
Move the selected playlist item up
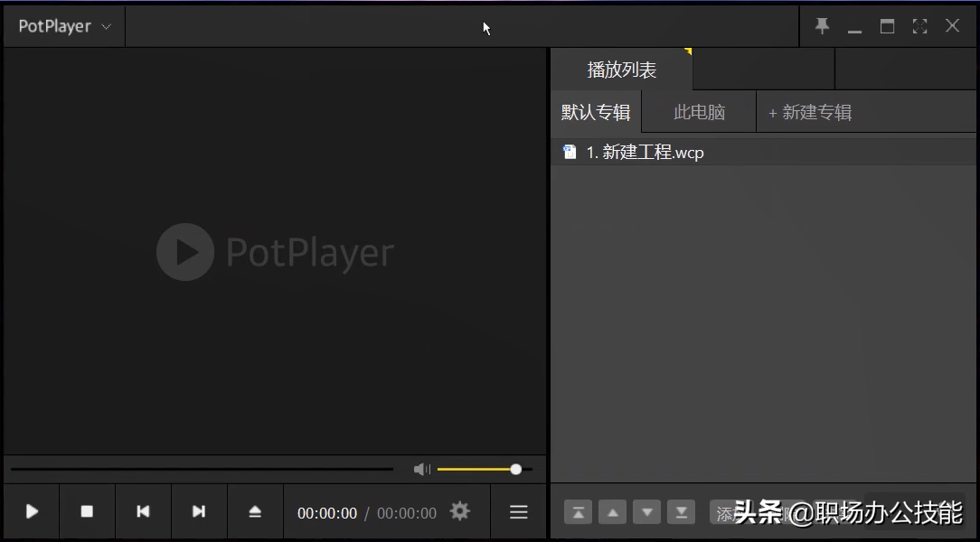[613, 513]
